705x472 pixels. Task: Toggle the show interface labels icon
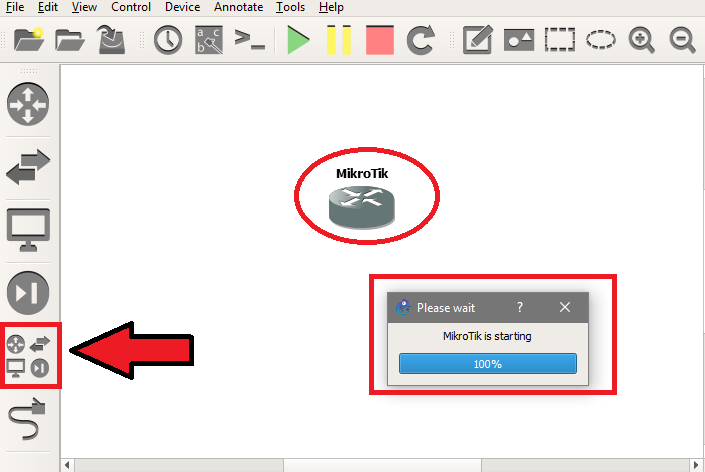click(x=209, y=40)
